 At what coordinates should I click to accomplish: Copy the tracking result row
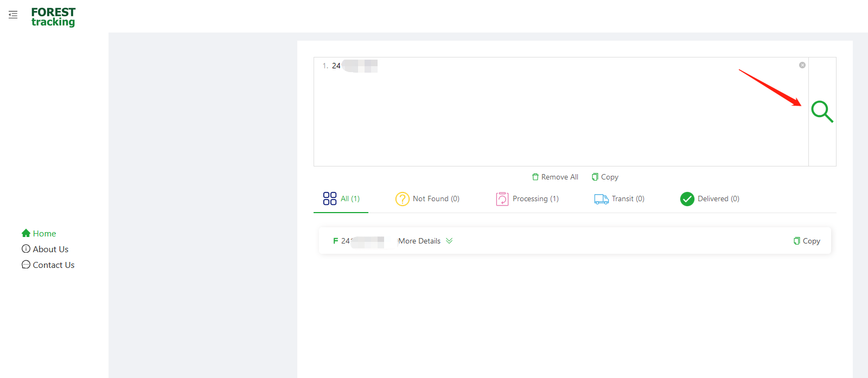pyautogui.click(x=807, y=241)
